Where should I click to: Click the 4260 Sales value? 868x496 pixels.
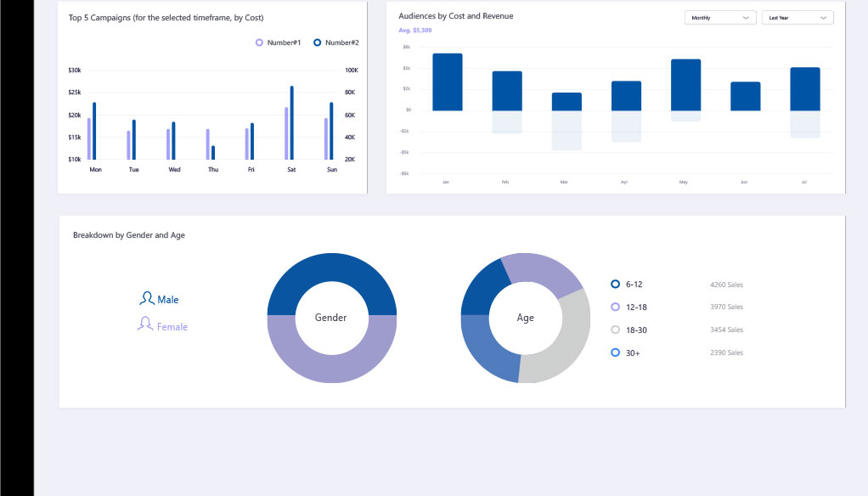pos(726,285)
